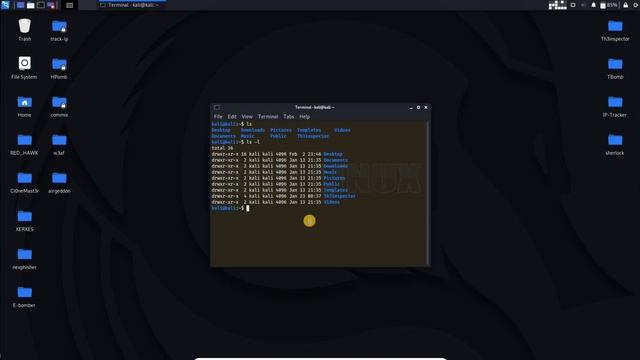Open the Edit menu in Terminal
Screen dimensions: 640x360
click(x=232, y=117)
